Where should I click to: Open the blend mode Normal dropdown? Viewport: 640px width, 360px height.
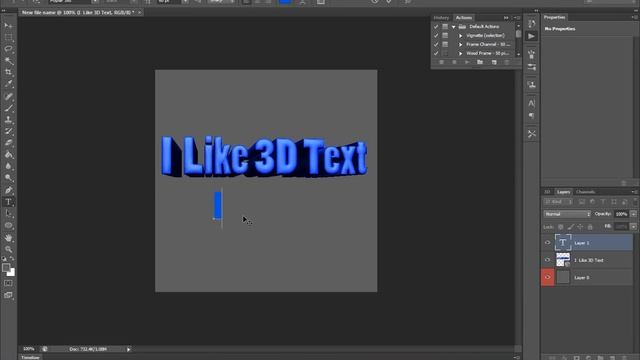(x=567, y=214)
